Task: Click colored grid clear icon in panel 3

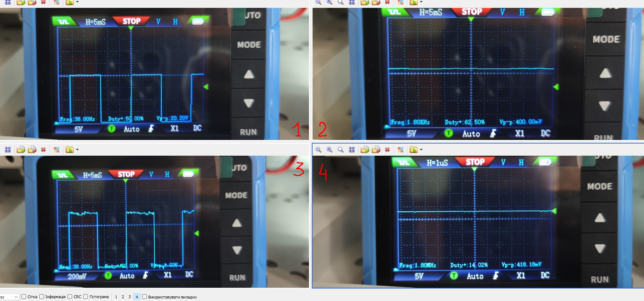Action: [56, 150]
